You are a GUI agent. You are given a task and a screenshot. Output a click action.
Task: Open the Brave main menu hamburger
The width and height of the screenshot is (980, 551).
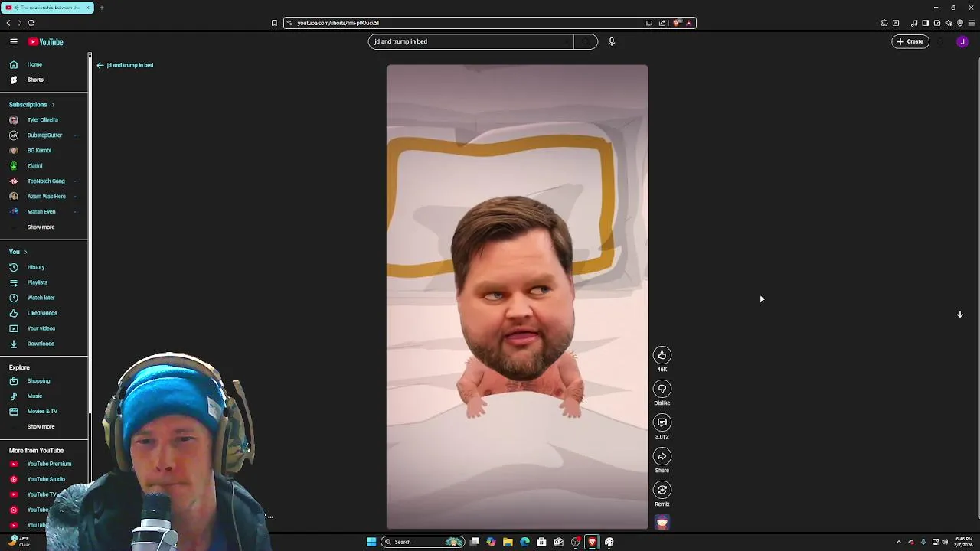coord(972,23)
